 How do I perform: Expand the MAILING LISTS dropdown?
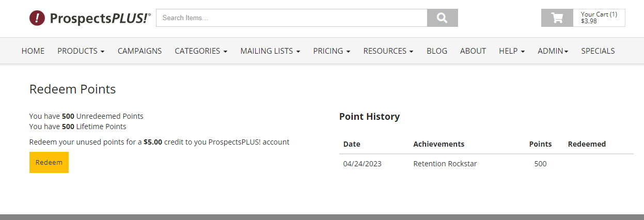pyautogui.click(x=270, y=51)
